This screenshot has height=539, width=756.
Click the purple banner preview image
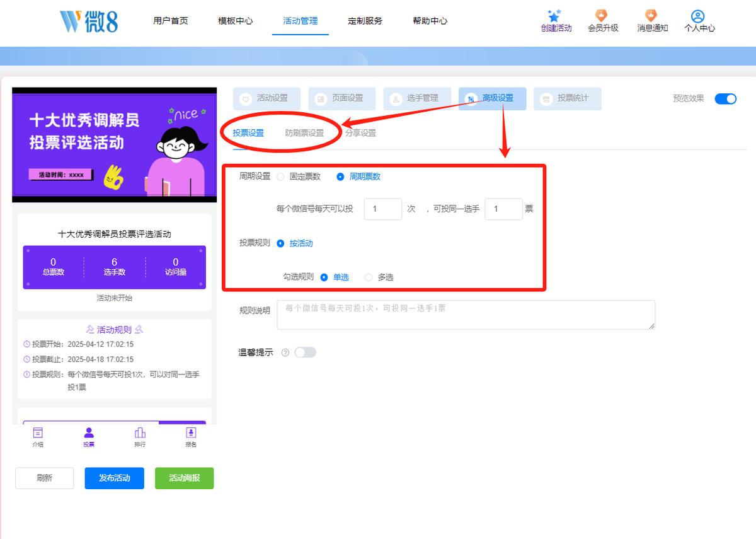point(115,145)
